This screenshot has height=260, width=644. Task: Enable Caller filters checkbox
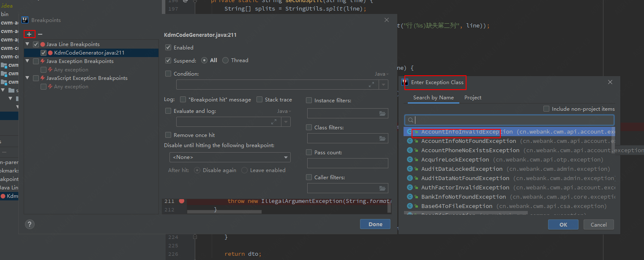309,177
